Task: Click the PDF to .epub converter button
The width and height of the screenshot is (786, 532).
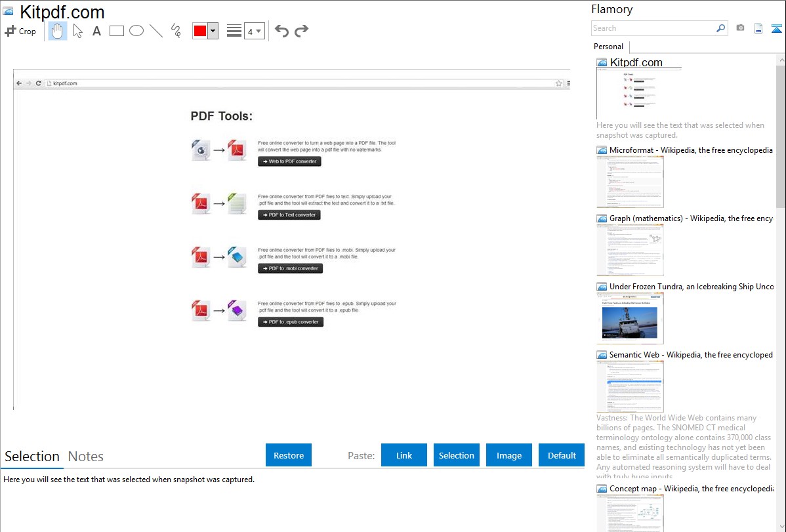Action: click(x=290, y=322)
